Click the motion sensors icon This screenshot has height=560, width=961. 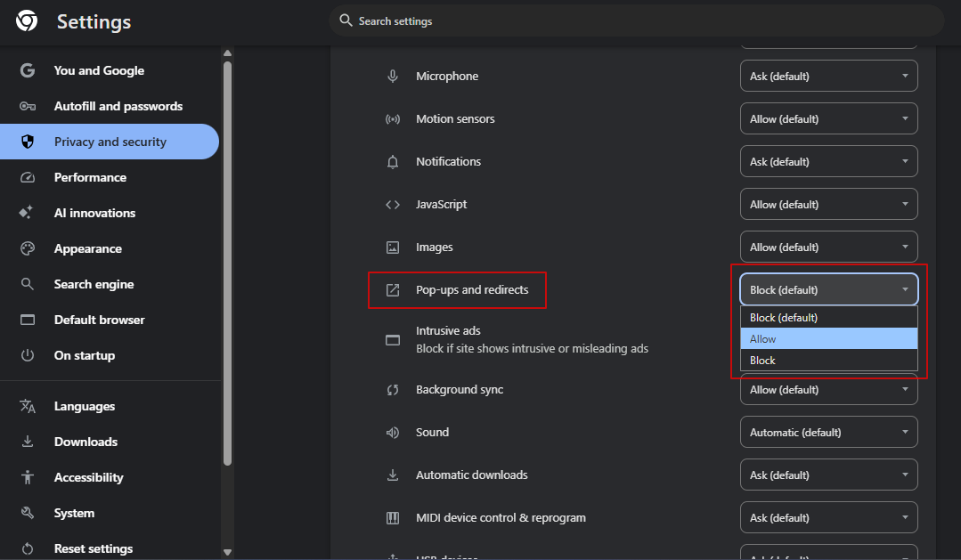tap(392, 119)
